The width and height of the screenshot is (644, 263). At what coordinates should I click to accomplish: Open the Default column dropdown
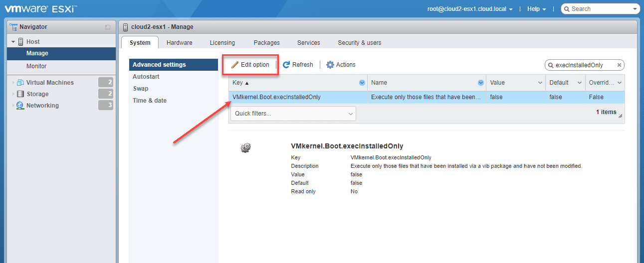tap(580, 83)
